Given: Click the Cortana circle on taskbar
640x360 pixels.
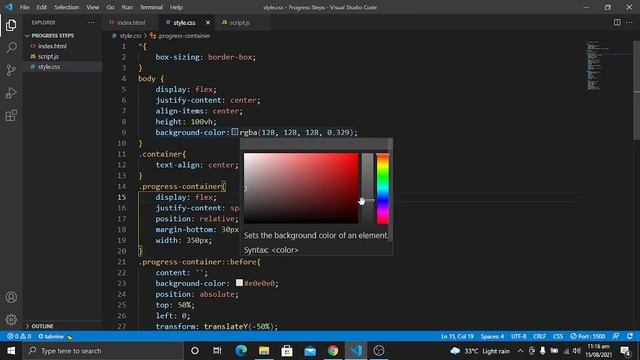Looking at the screenshot, I should pyautogui.click(x=195, y=351).
